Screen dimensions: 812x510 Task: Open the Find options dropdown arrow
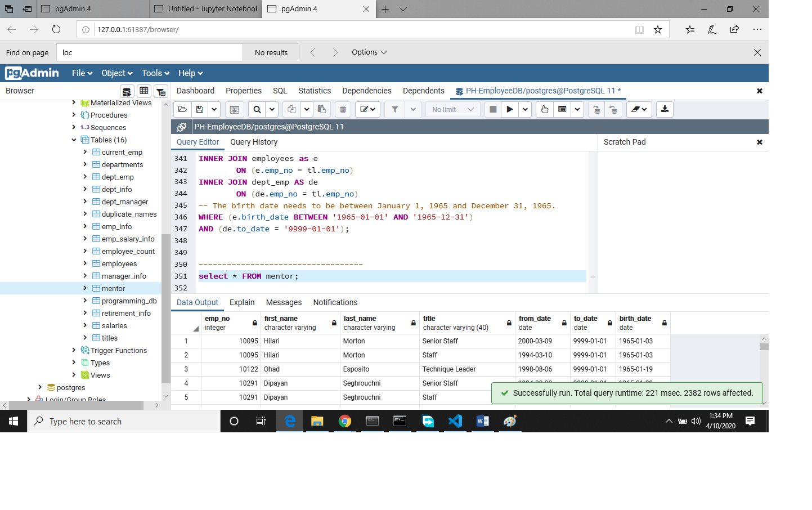(x=272, y=109)
